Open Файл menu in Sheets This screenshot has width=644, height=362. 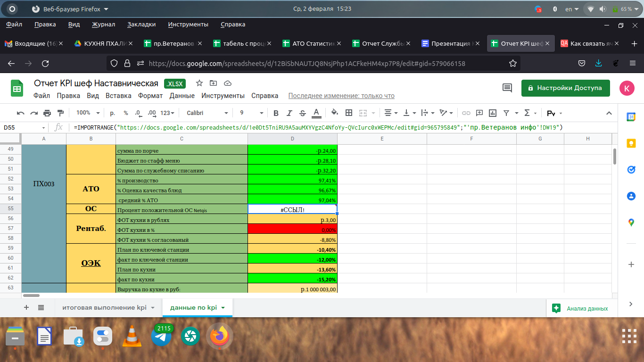tap(41, 96)
